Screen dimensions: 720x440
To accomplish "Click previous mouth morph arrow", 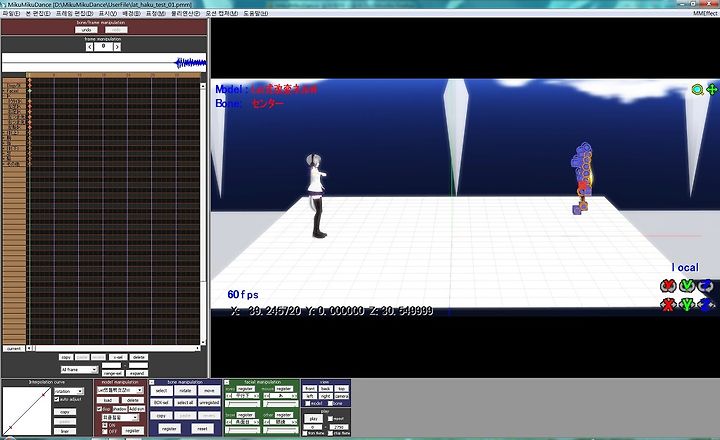I will pyautogui.click(x=266, y=395).
